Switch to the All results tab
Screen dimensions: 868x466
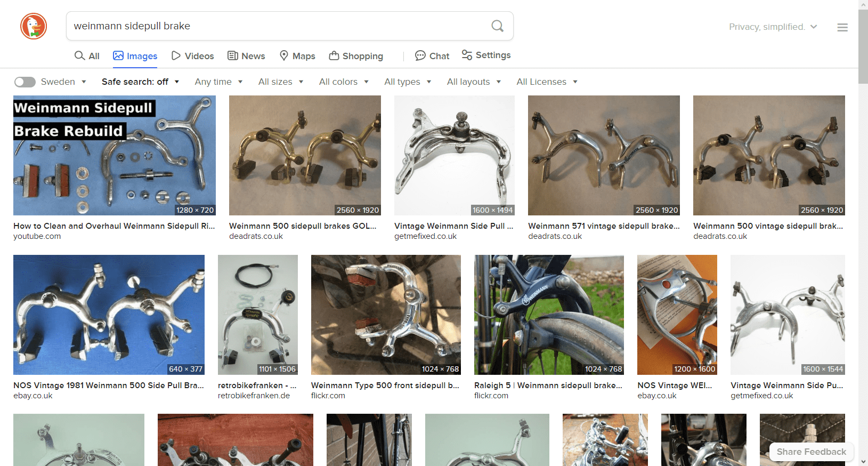point(87,56)
